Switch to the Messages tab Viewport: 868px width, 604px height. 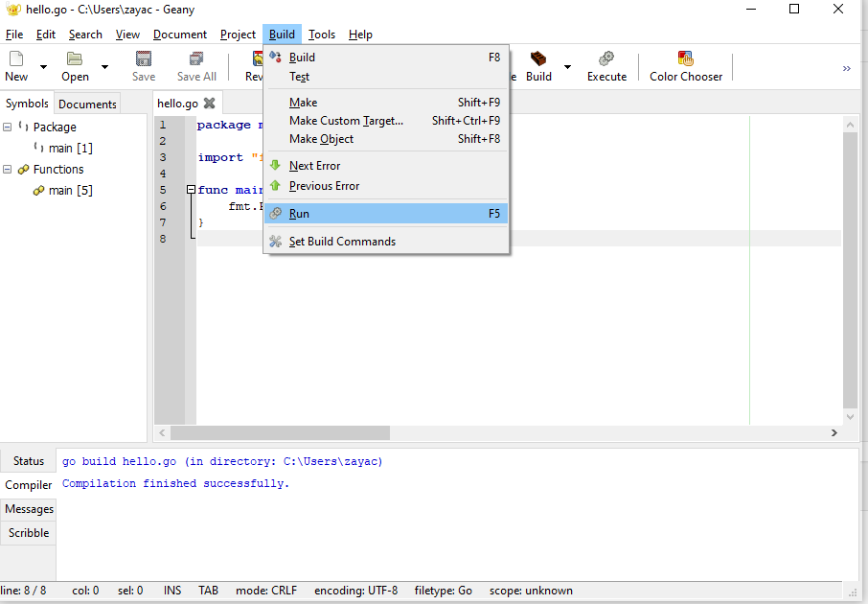point(29,509)
